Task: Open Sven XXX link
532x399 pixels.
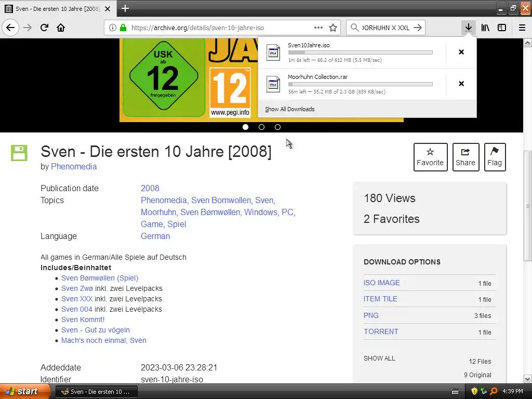Action: [77, 299]
